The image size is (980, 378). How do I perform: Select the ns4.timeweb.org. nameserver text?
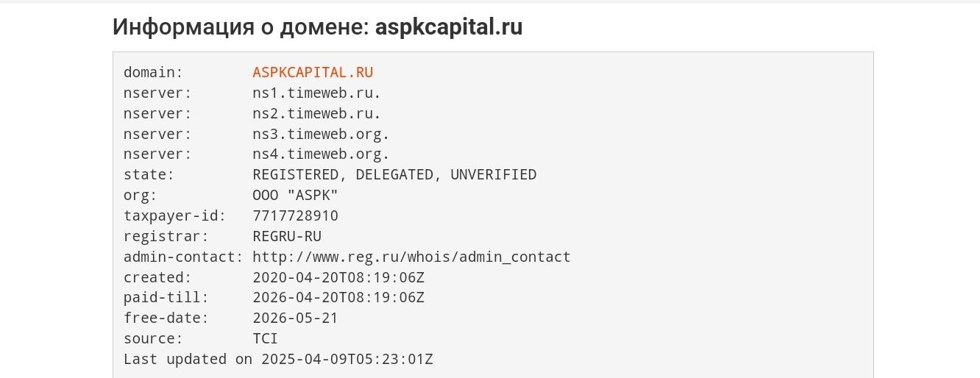pyautogui.click(x=321, y=154)
